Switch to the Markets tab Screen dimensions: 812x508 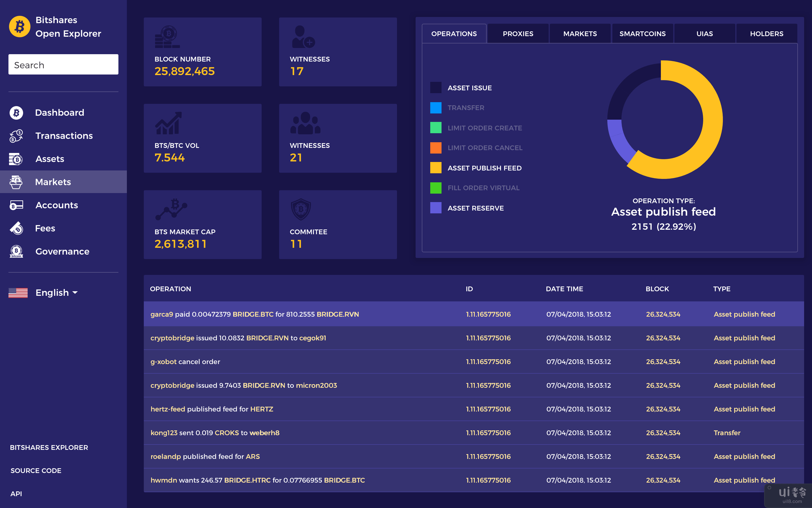[580, 34]
